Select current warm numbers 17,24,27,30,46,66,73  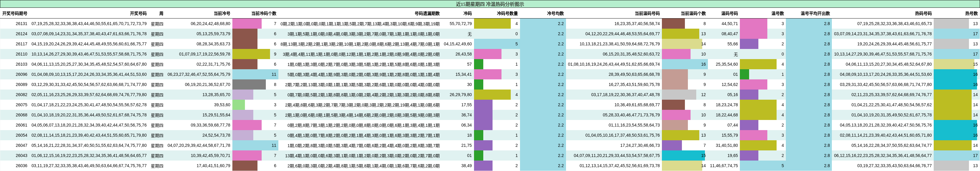point(640,145)
